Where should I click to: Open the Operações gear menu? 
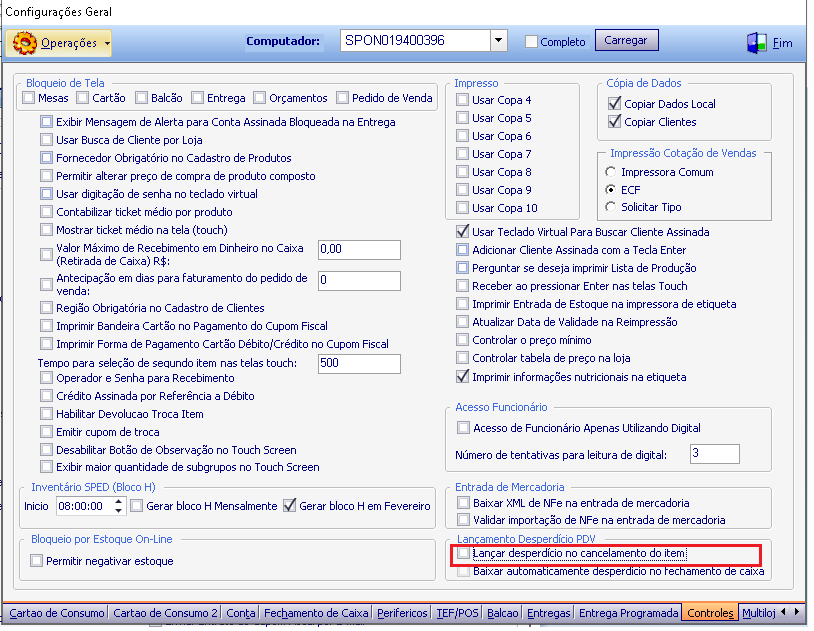pyautogui.click(x=59, y=43)
